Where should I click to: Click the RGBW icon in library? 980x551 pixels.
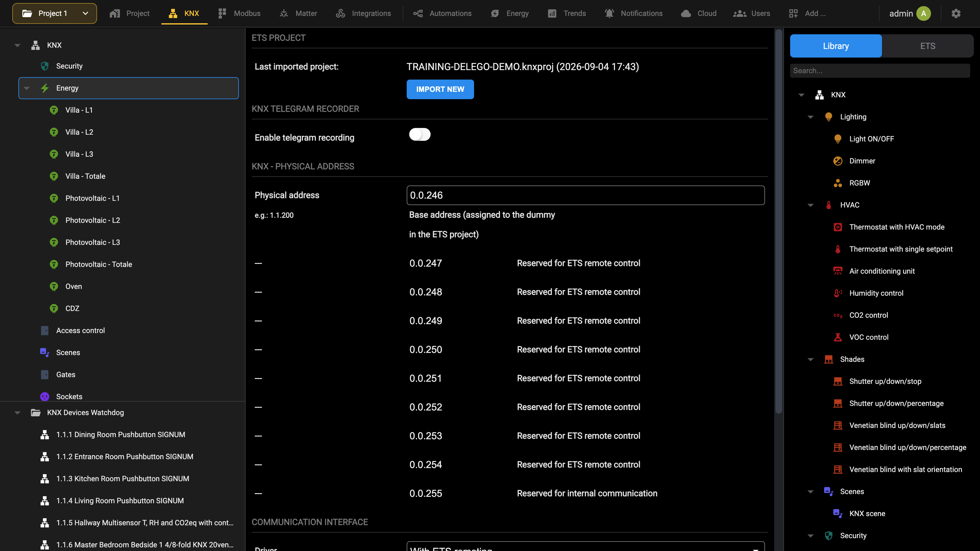pyautogui.click(x=837, y=183)
